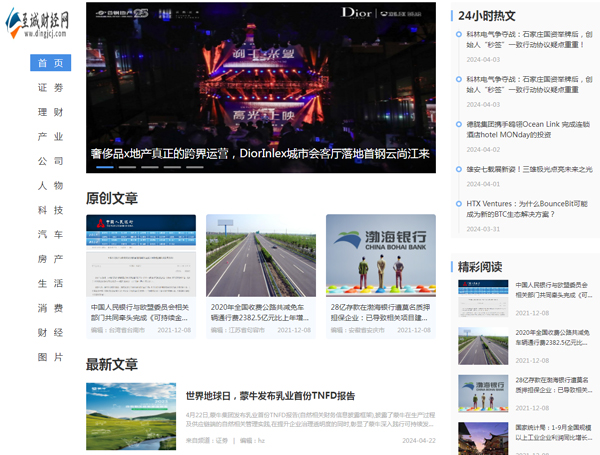Click the 最新文章 section heading
Viewport: 600px width, 455px height.
click(112, 364)
